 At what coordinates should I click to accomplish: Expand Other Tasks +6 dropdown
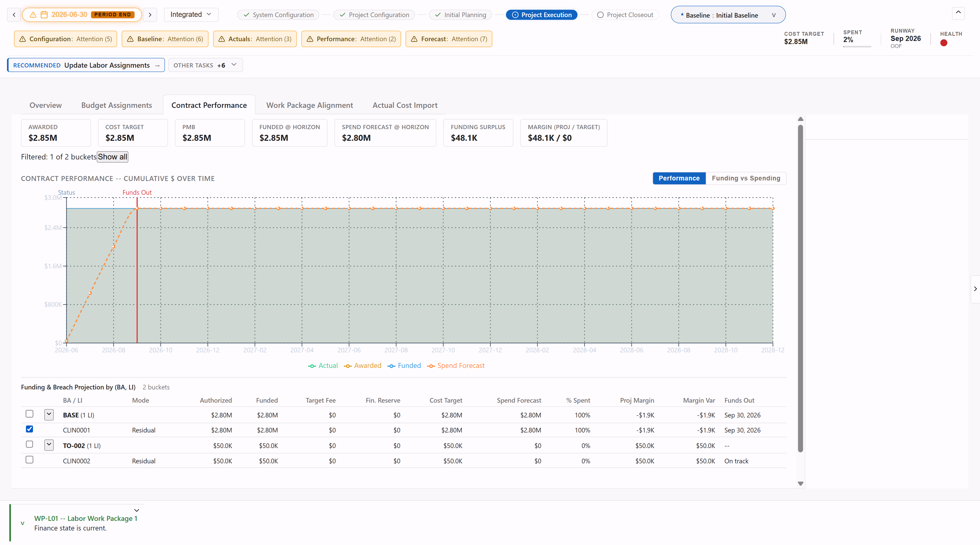click(205, 65)
